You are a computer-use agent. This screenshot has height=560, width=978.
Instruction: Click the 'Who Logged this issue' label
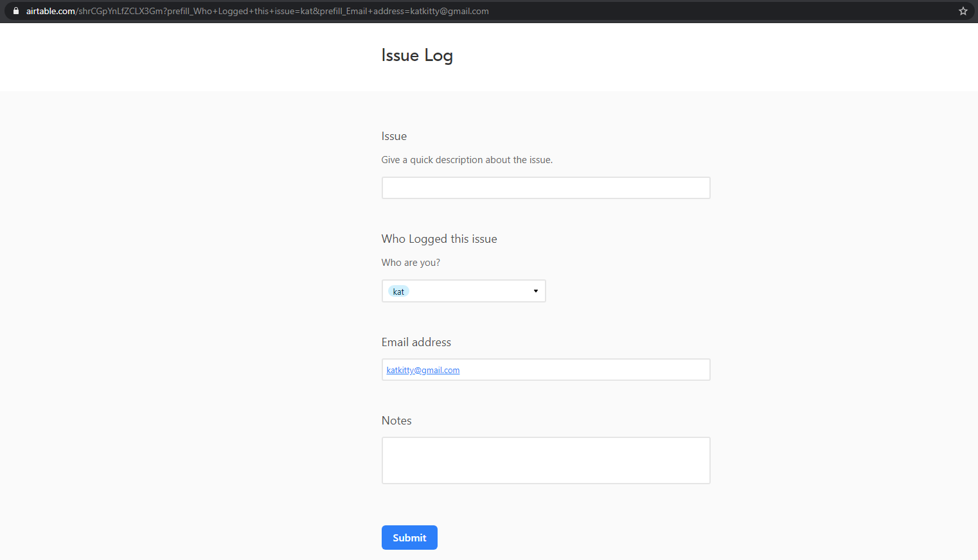(x=439, y=239)
